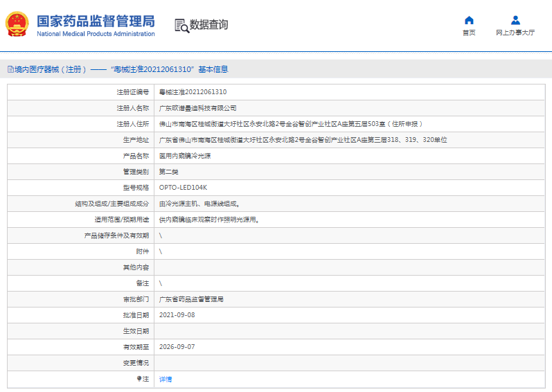
Task: Click the 备注 row label
Action: [143, 283]
